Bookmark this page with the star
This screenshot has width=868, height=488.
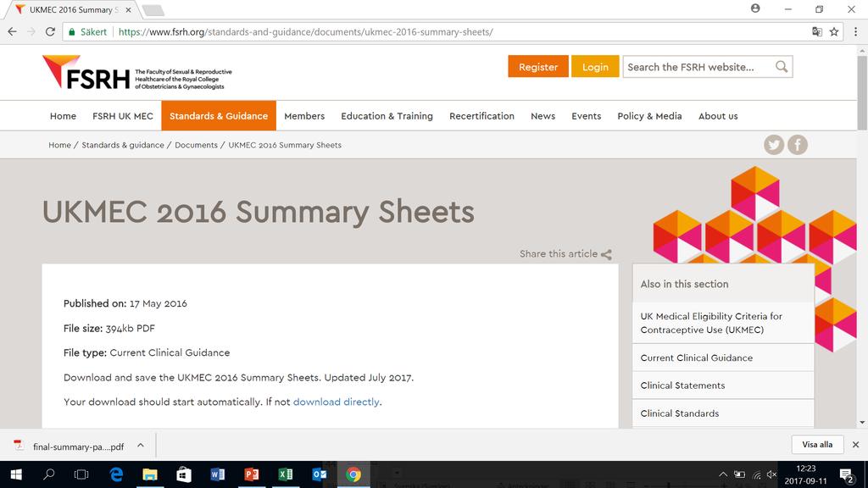[x=834, y=31]
